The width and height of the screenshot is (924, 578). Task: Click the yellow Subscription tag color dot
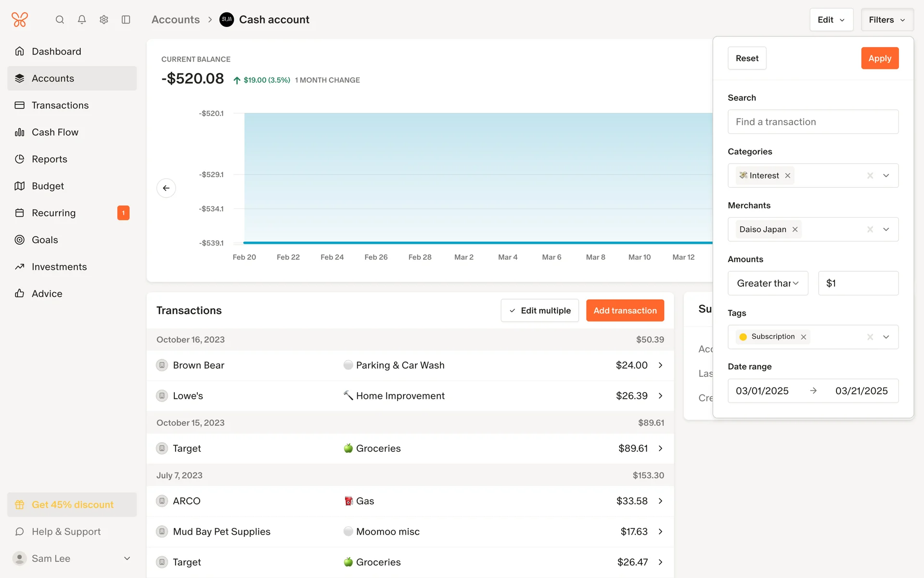tap(743, 337)
